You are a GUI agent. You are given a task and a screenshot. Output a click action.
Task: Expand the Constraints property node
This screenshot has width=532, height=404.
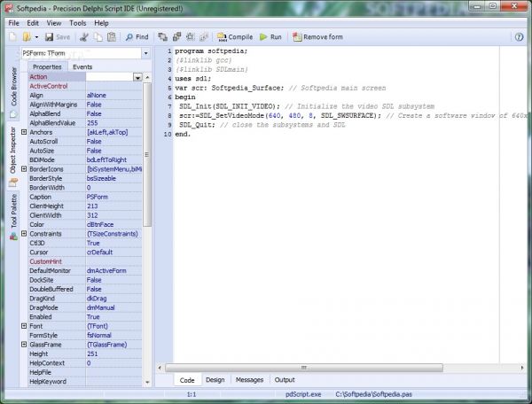point(24,234)
